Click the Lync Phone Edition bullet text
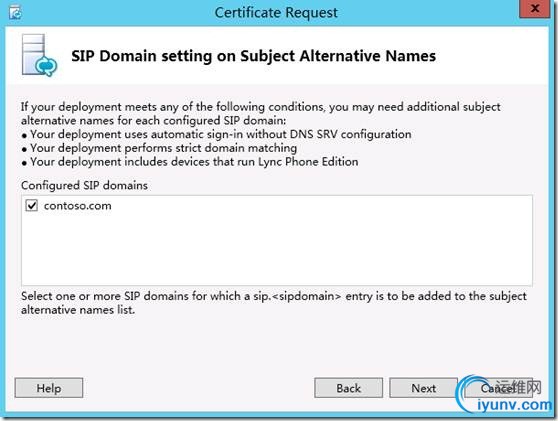This screenshot has height=421, width=558. point(194,162)
